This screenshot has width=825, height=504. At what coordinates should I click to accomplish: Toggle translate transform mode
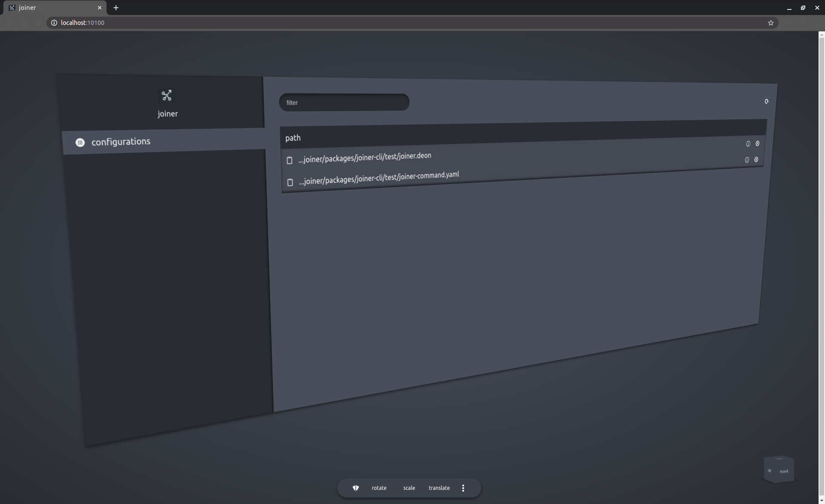[x=439, y=488]
